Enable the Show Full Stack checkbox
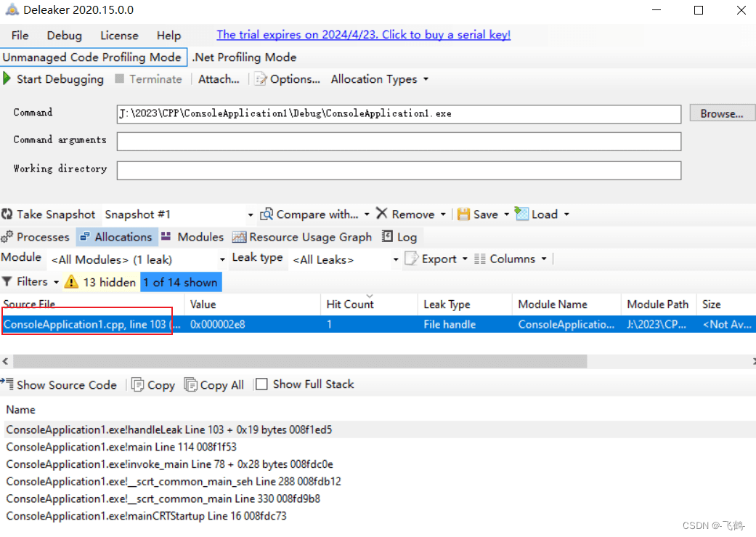Viewport: 756px width, 537px height. [x=261, y=384]
